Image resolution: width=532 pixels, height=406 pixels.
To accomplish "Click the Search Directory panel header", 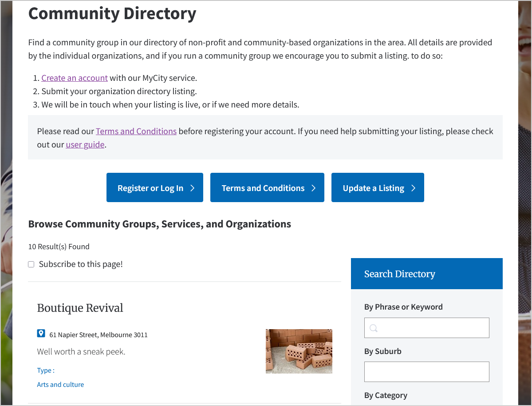I will tap(399, 274).
